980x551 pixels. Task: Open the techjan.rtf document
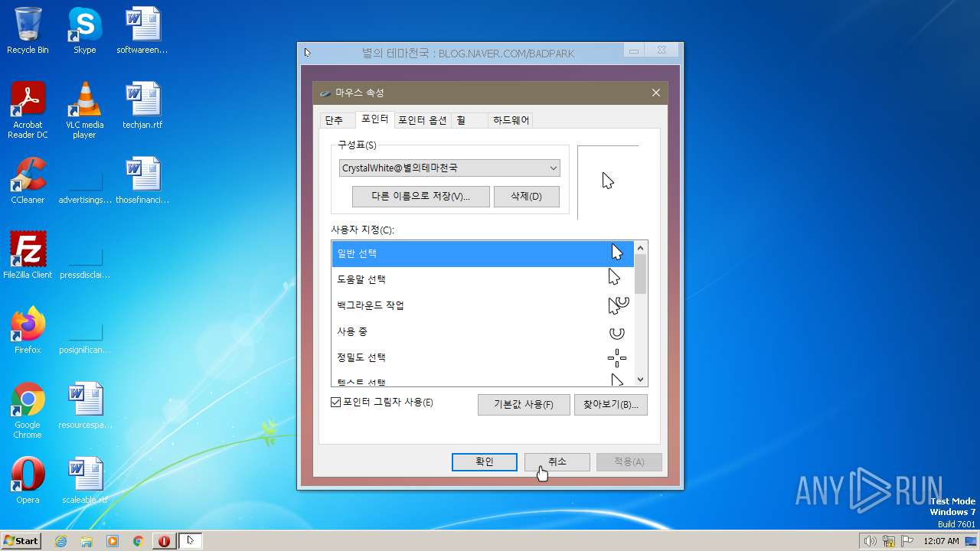[x=142, y=106]
